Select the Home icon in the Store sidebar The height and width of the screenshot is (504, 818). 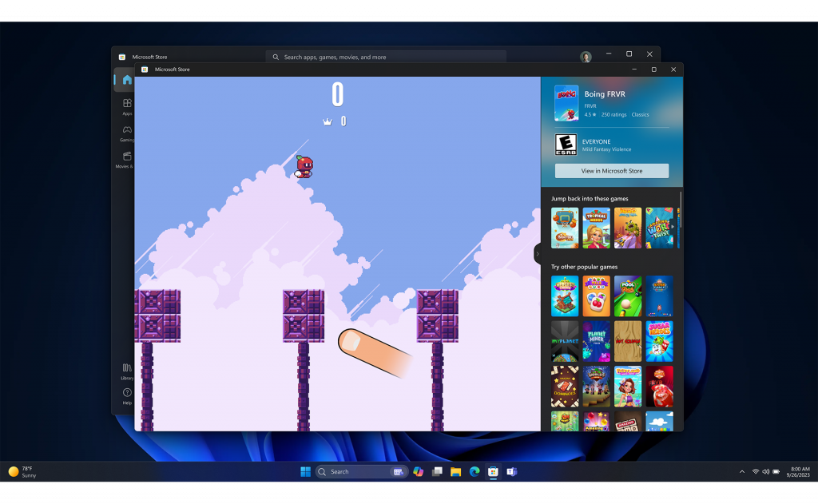pyautogui.click(x=126, y=80)
